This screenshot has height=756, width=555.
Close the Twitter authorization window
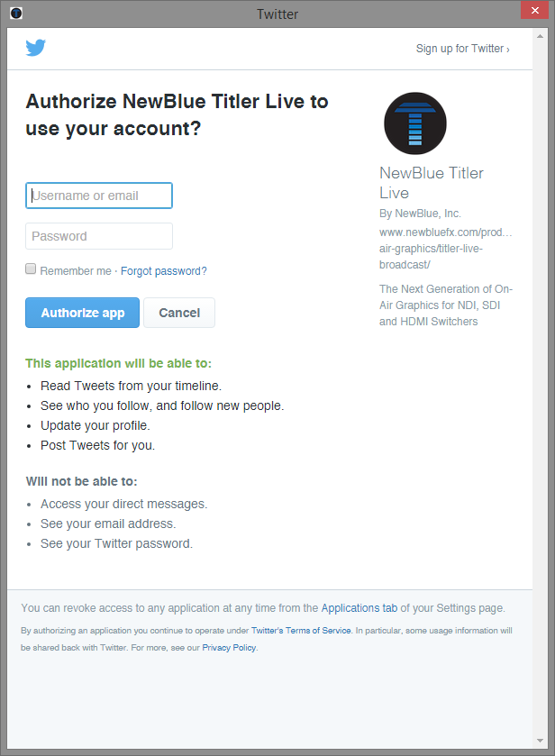pyautogui.click(x=535, y=10)
